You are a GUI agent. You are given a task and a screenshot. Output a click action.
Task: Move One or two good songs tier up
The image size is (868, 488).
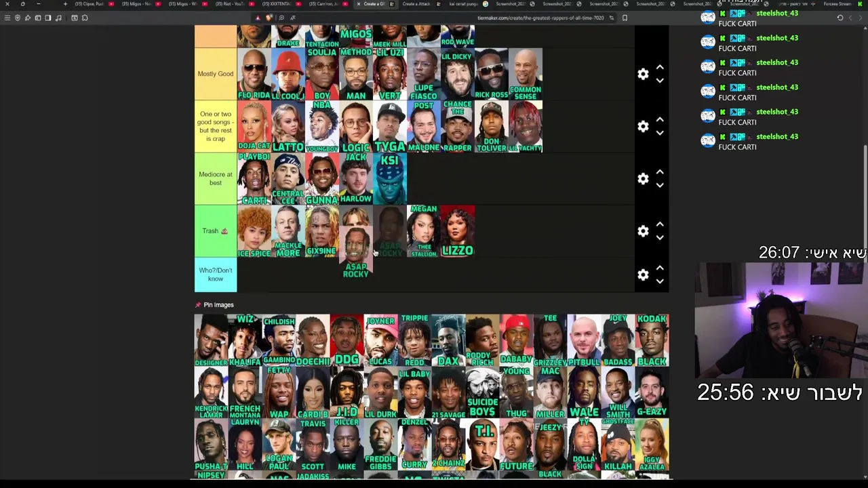pos(659,119)
